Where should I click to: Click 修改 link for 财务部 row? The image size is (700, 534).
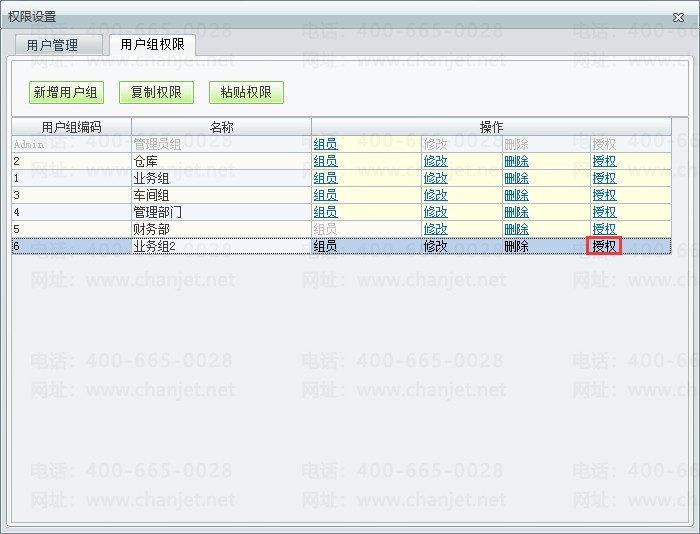[x=435, y=229]
